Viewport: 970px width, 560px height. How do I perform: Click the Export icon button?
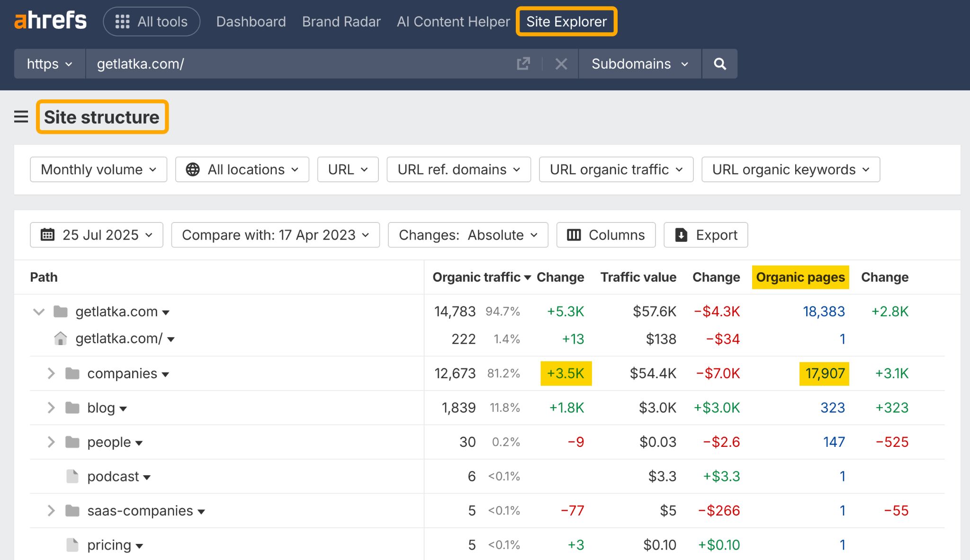[681, 234]
